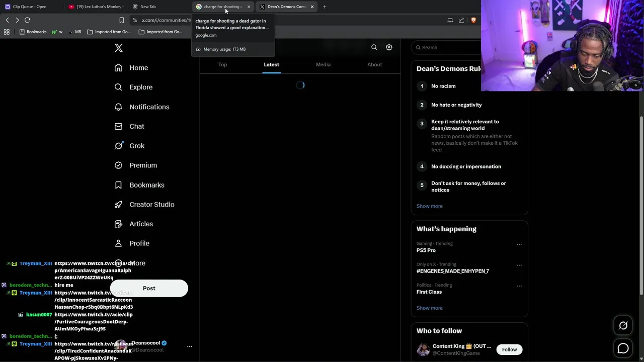Open the picture-in-picture icon in the address bar

(450, 20)
